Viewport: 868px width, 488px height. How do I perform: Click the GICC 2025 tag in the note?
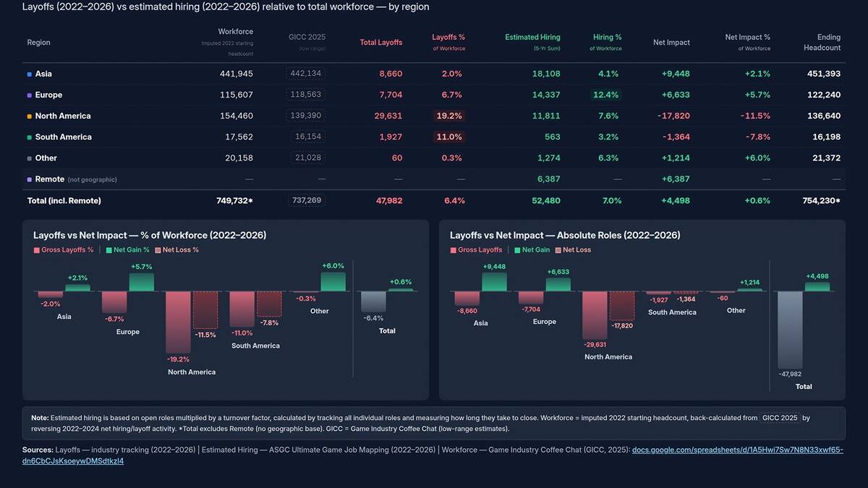coord(779,418)
